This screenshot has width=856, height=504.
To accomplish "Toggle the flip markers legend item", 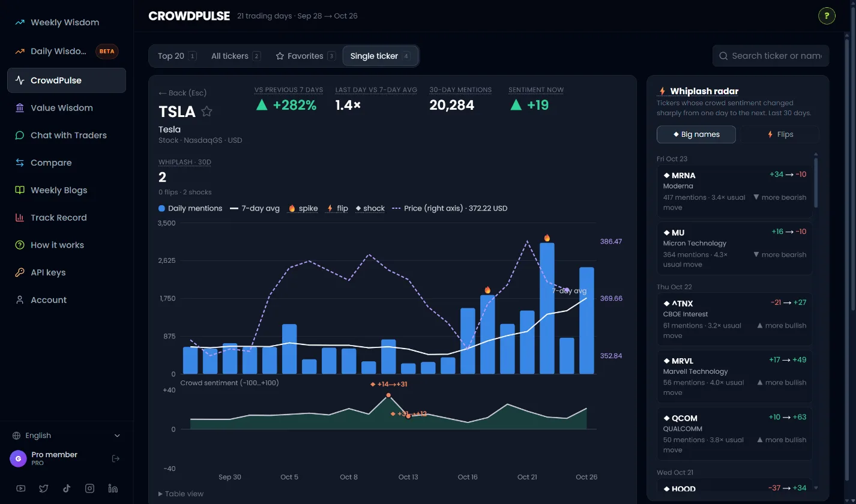I will (337, 208).
